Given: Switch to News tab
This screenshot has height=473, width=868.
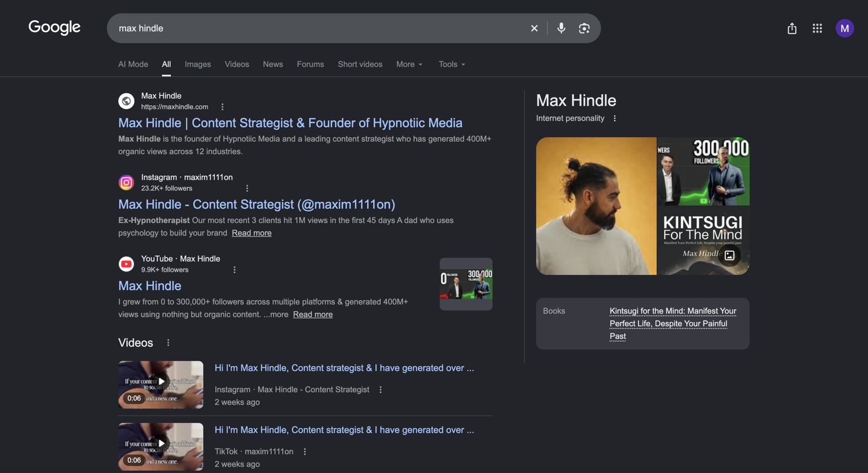Looking at the screenshot, I should (273, 64).
